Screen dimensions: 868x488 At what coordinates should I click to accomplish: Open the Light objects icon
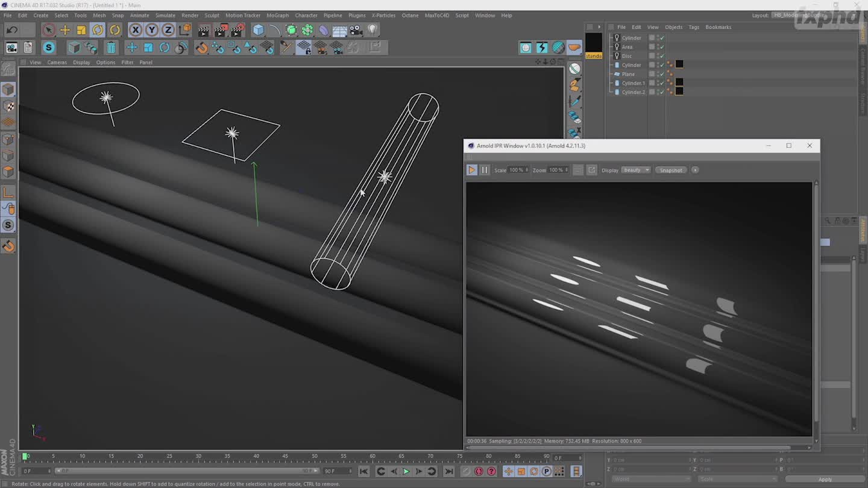373,30
